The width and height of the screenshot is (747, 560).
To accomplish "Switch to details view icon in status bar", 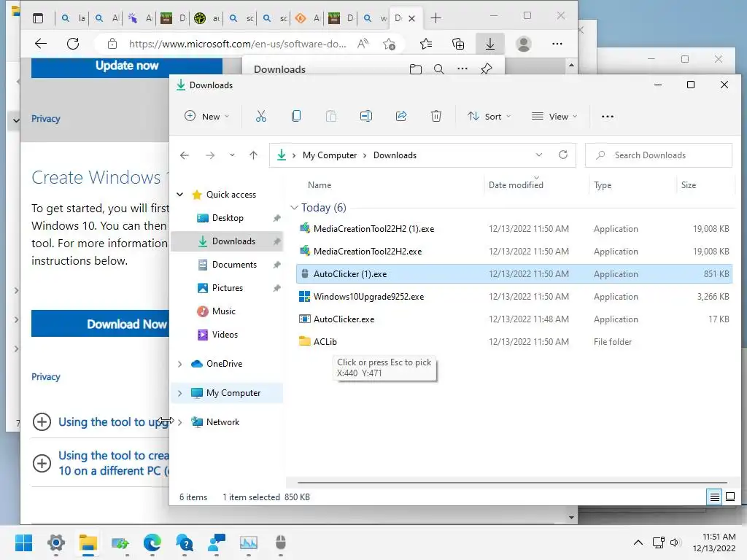I will click(x=715, y=497).
